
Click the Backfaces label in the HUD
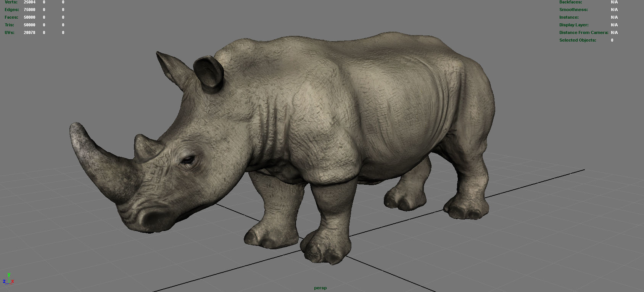pos(571,2)
